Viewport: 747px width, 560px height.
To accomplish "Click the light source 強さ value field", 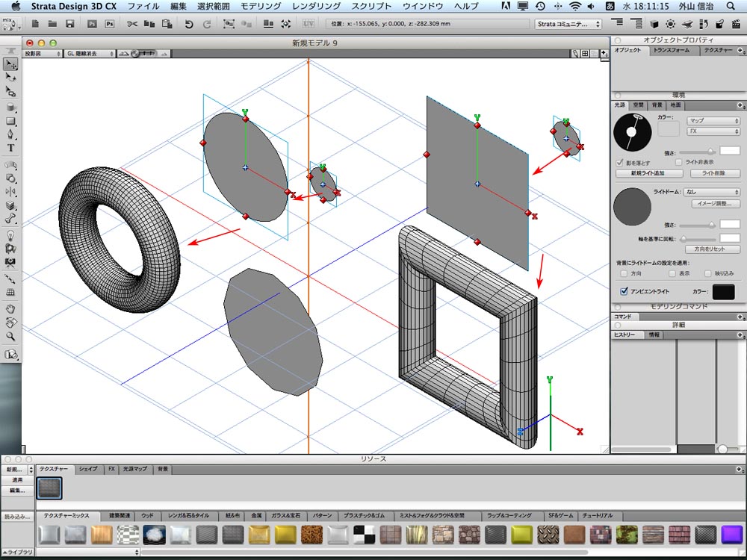I will 729,151.
